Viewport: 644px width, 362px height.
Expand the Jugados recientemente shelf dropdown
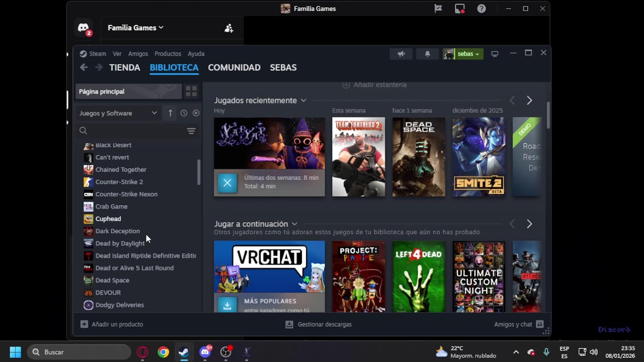[x=303, y=101]
